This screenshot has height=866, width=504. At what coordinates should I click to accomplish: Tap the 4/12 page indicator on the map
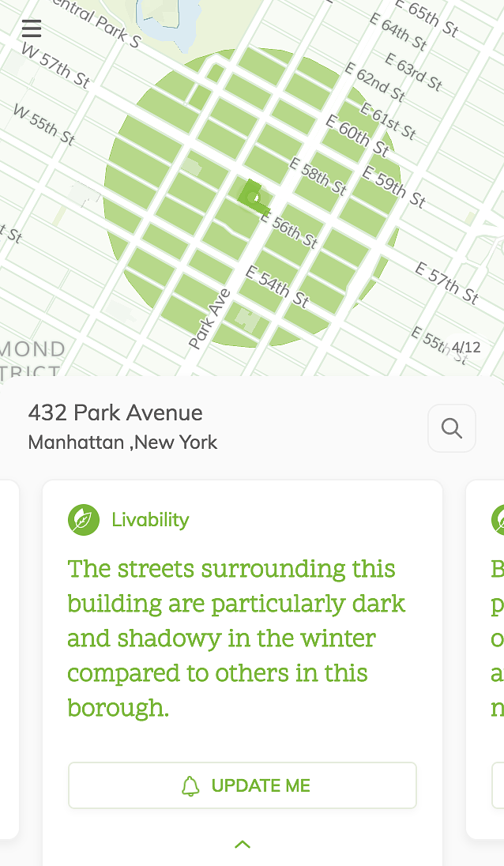pos(468,345)
